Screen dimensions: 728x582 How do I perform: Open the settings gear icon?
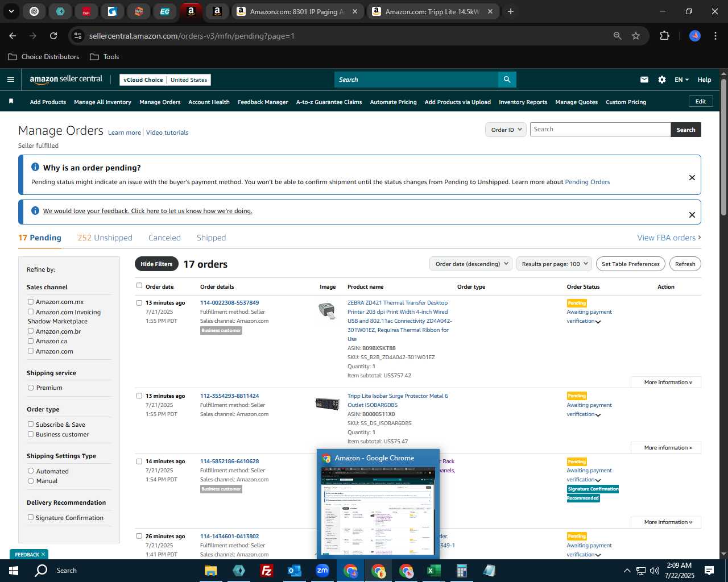pyautogui.click(x=661, y=80)
